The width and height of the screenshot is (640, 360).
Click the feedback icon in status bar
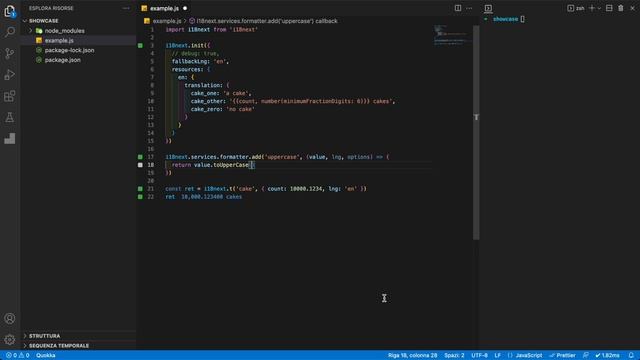(586, 355)
